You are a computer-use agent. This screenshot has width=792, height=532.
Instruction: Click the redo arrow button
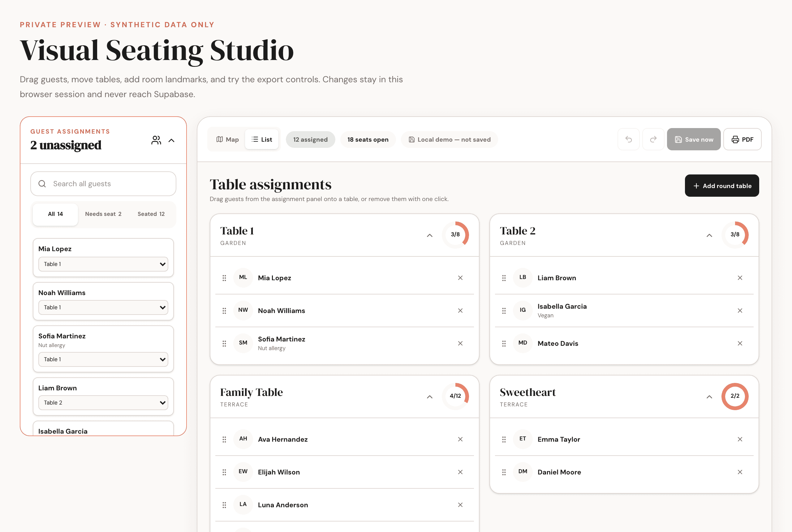653,139
